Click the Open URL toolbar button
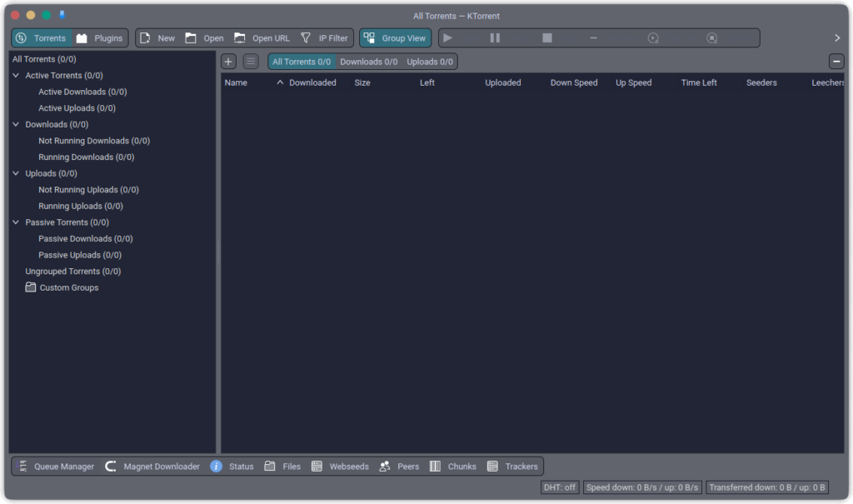This screenshot has height=504, width=853. click(x=262, y=38)
